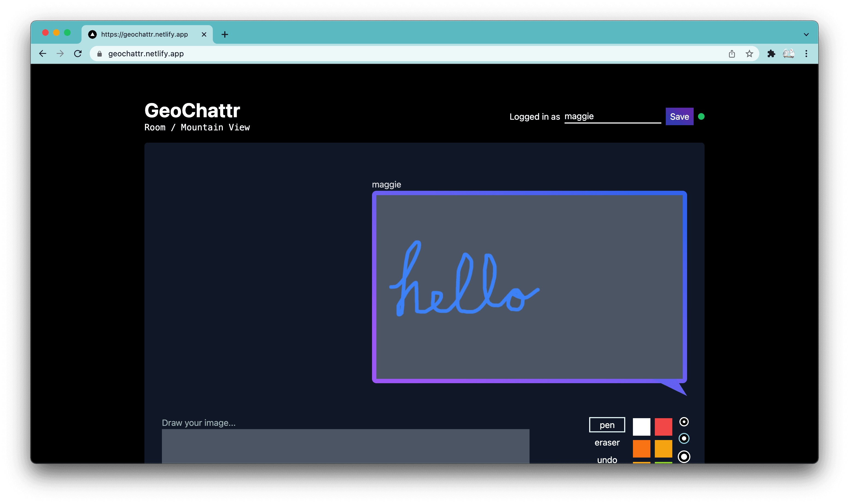Open the share page icon
This screenshot has width=849, height=504.
point(732,54)
